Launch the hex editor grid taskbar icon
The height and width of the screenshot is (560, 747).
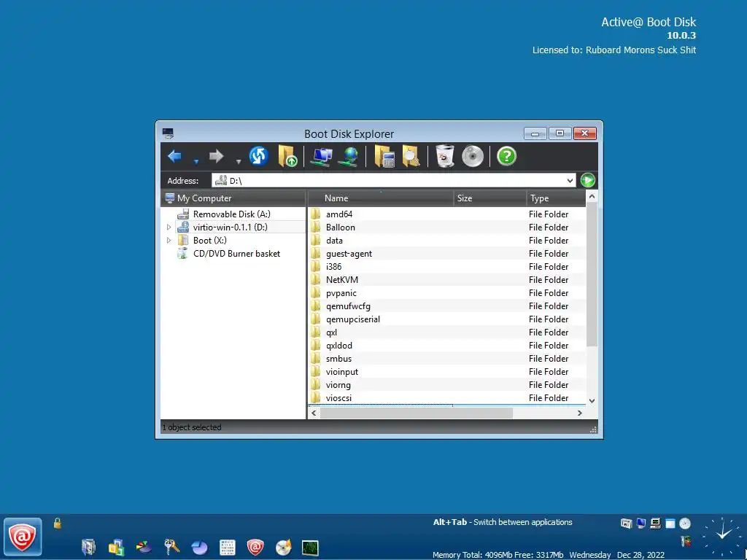(x=228, y=548)
